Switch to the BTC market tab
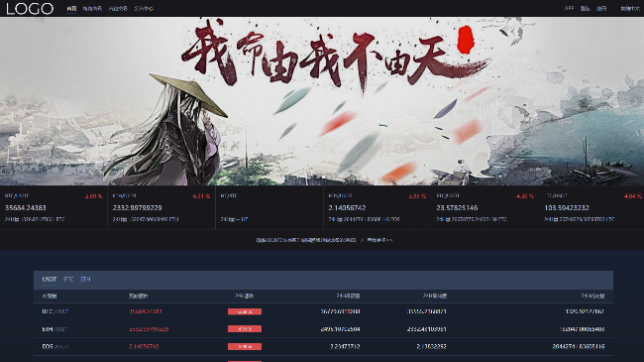Image resolution: width=644 pixels, height=362 pixels. click(68, 280)
